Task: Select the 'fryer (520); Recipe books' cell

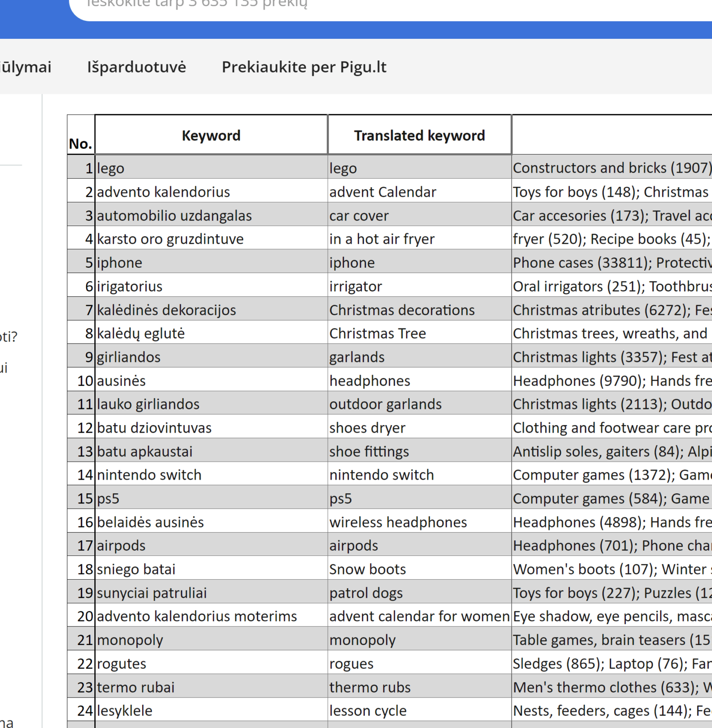Action: click(612, 237)
